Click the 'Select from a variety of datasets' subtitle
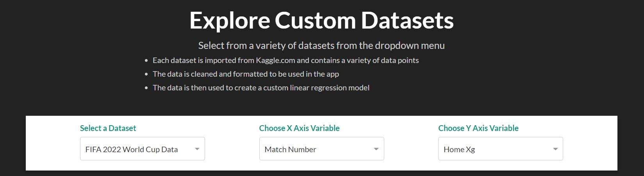This screenshot has width=644, height=176. pyautogui.click(x=321, y=46)
